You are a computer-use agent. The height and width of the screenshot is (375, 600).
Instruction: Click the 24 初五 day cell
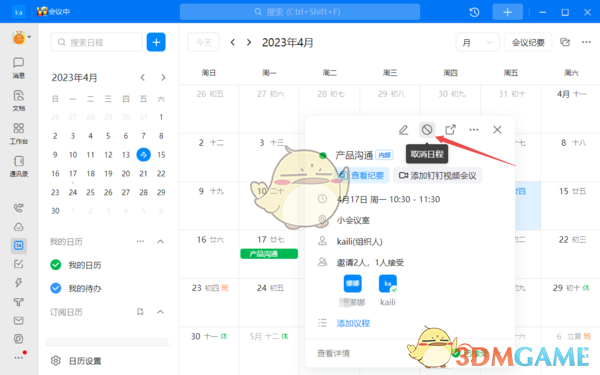click(269, 303)
